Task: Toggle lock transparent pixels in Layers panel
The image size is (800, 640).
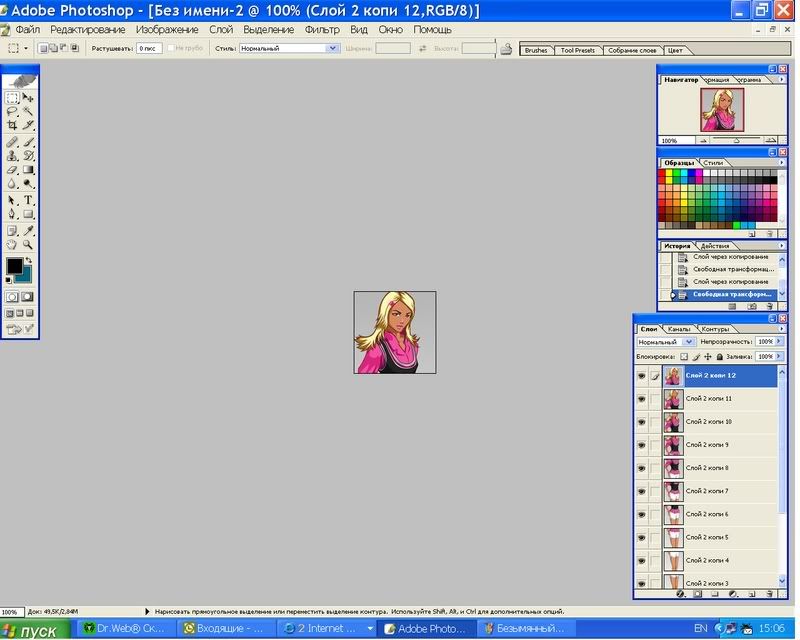Action: coord(684,357)
